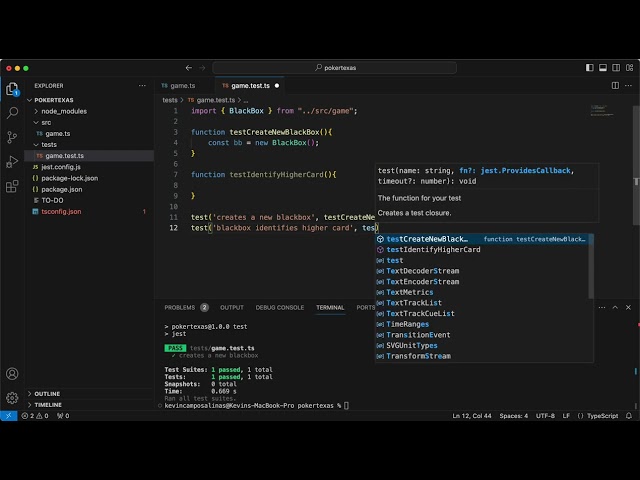Go forward with the navigation arrow

(x=202, y=68)
